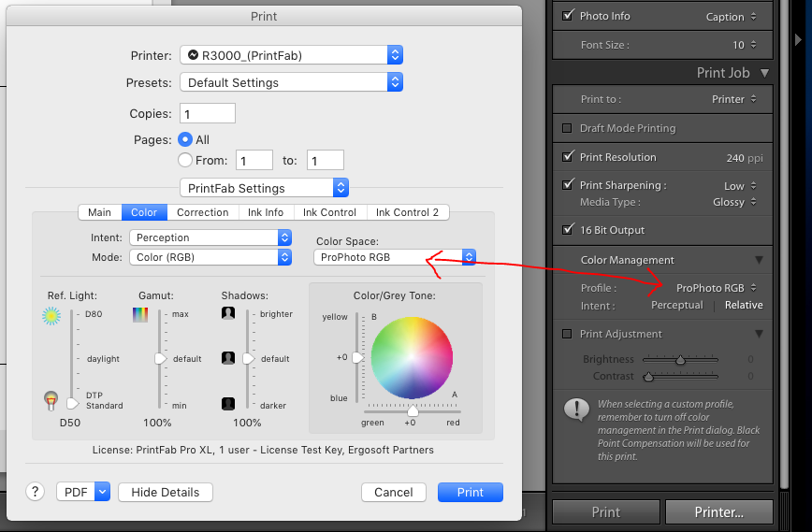Click the Hide Details button
812x532 pixels.
pyautogui.click(x=166, y=492)
